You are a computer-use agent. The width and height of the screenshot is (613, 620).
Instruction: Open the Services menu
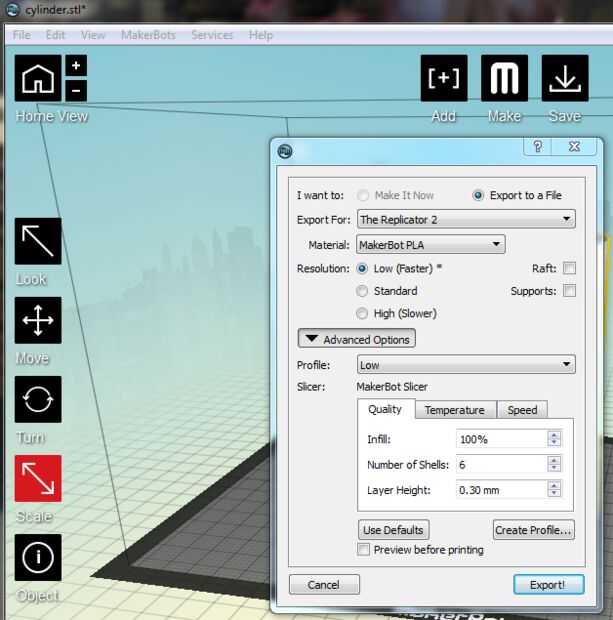212,35
